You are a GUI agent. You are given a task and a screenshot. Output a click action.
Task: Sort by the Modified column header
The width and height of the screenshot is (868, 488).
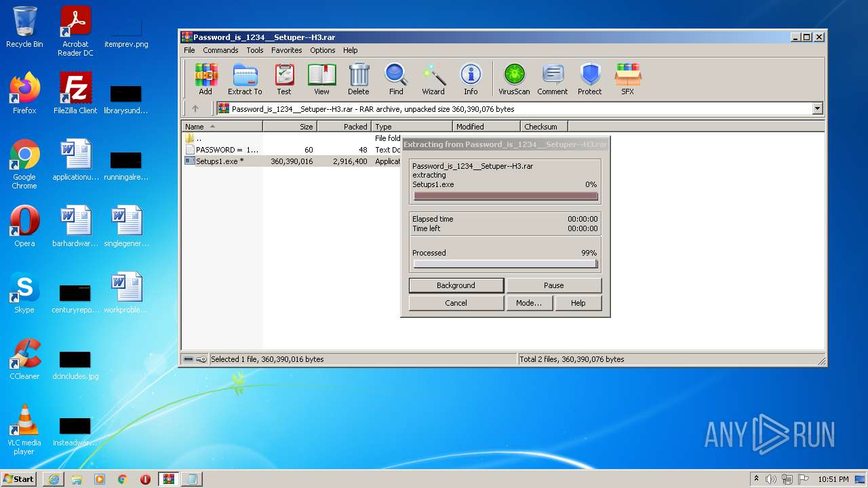tap(486, 127)
